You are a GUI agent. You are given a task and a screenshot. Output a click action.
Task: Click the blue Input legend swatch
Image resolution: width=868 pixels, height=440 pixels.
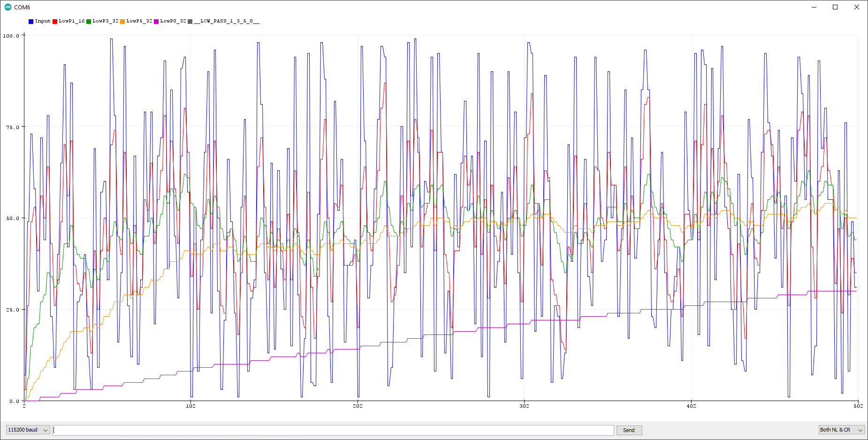[31, 22]
